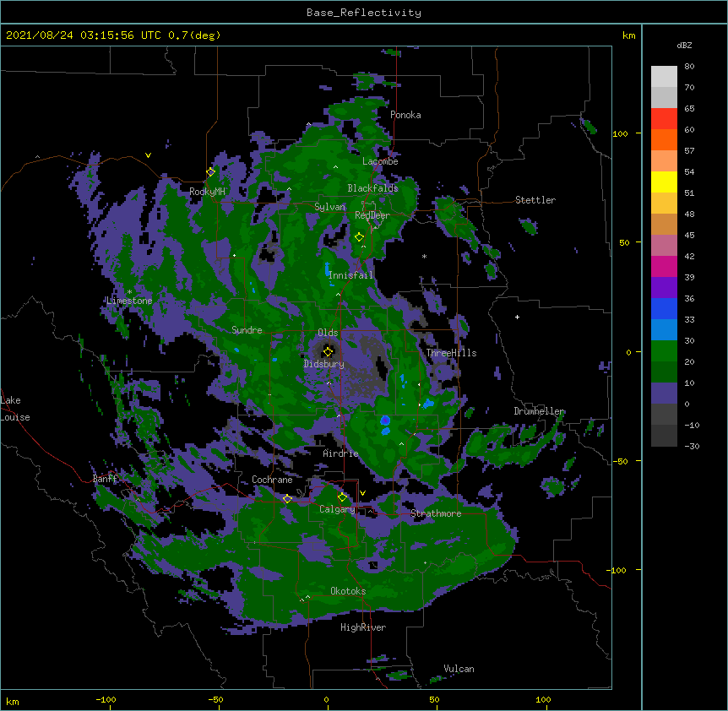Click the Banff label
Screen dimensions: 728x711
coord(106,479)
